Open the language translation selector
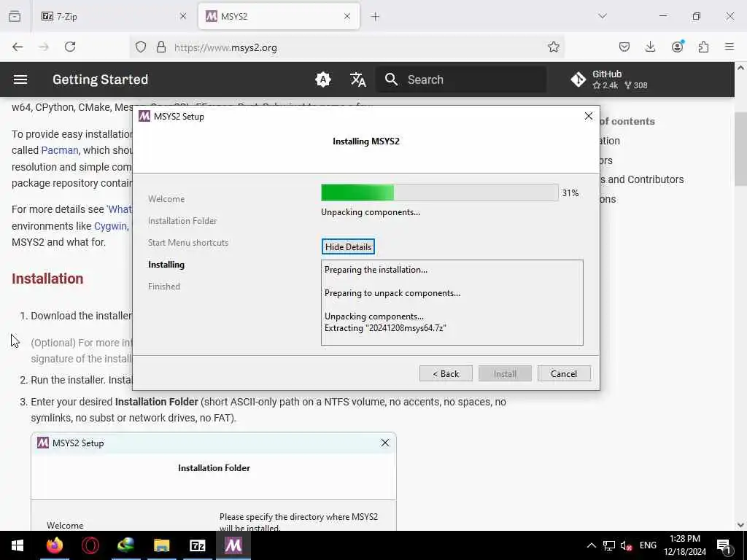Viewport: 747px width, 560px height. click(x=357, y=79)
